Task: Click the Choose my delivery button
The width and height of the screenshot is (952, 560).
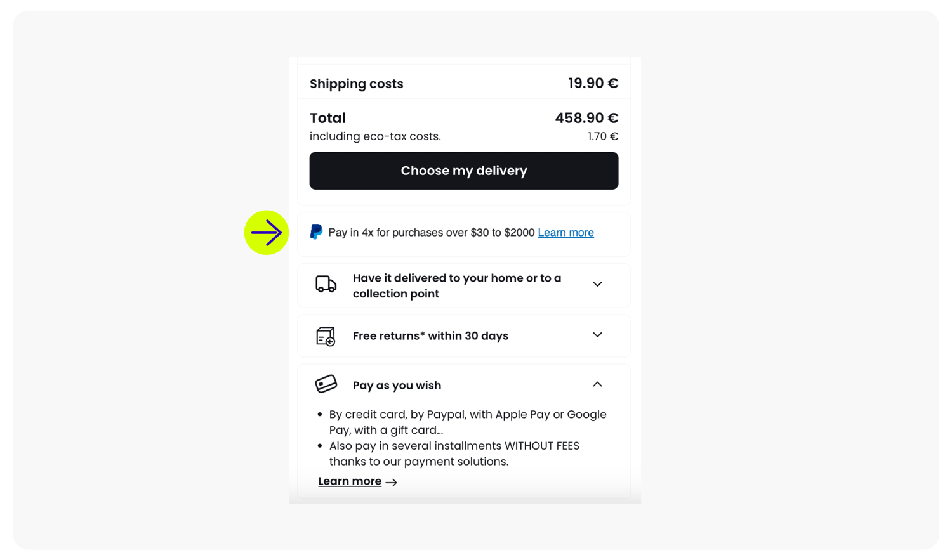Action: point(464,171)
